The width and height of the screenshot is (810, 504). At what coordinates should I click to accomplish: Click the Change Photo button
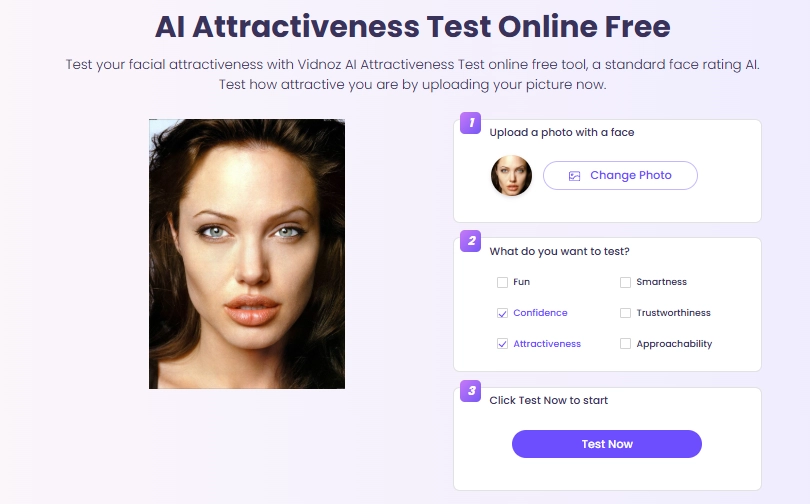[x=620, y=176]
